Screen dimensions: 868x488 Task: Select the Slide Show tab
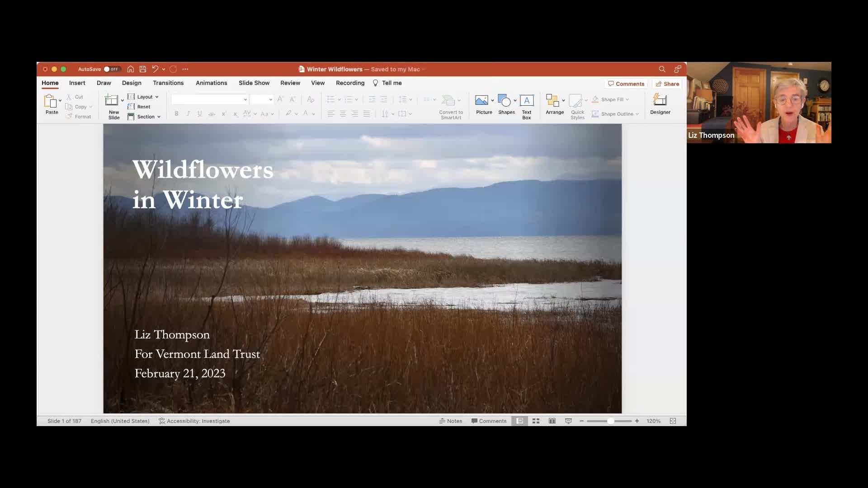254,83
